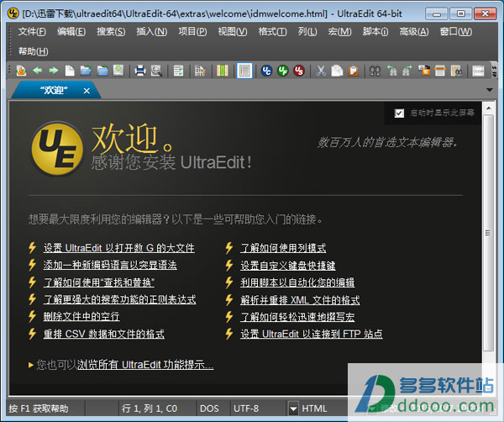The width and height of the screenshot is (504, 422).
Task: Open link 设置 UltraEdit 以打开数 G 的大文件
Action: click(x=119, y=248)
